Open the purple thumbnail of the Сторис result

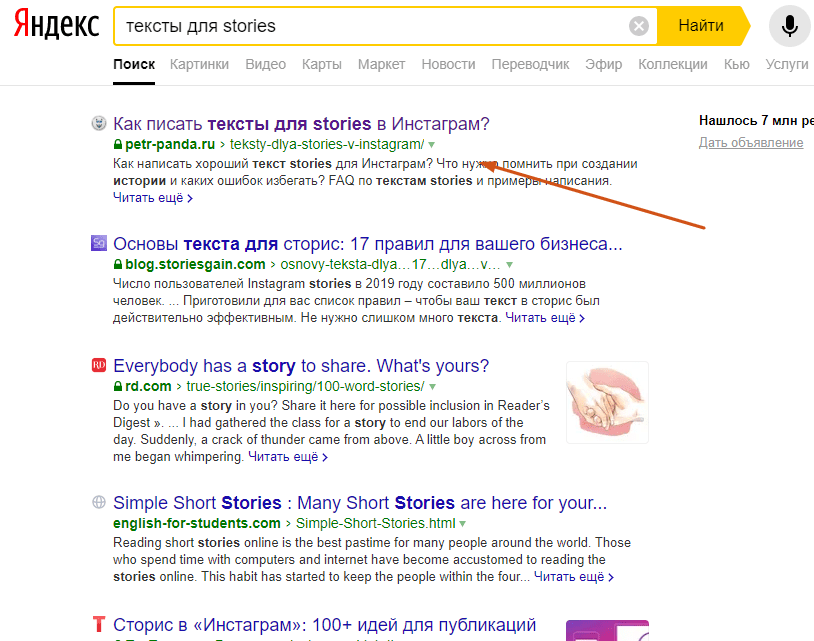[x=607, y=630]
